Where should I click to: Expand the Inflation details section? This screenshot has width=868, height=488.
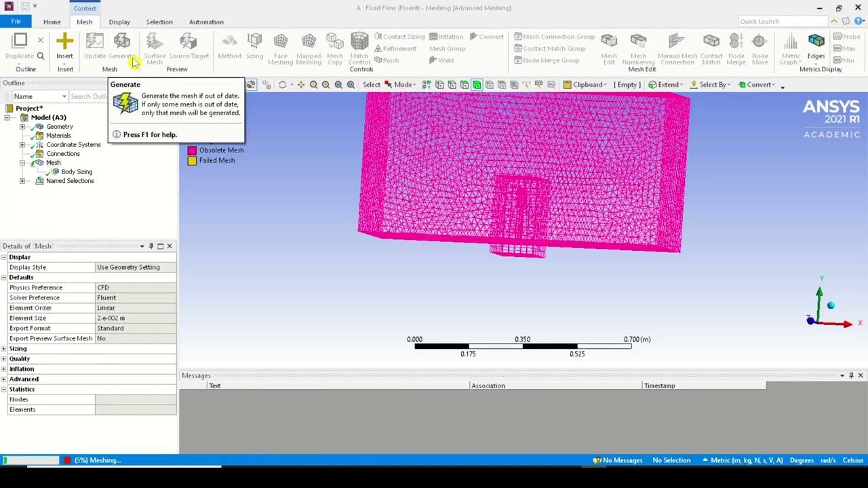coord(4,369)
